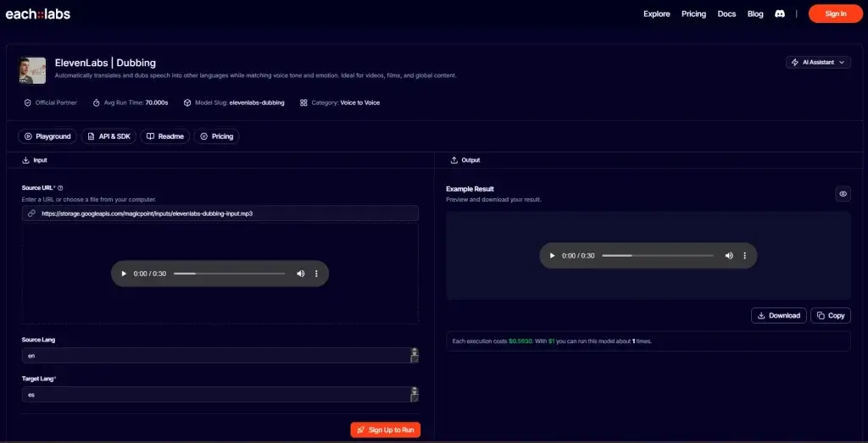Screen dimensions: 868x443
Task: Mute the input audio player
Action: pyautogui.click(x=301, y=274)
